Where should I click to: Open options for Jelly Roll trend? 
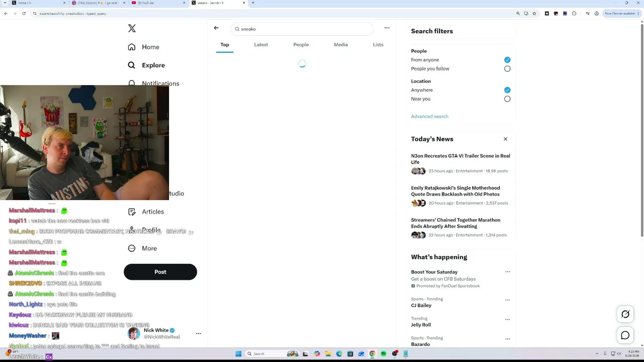click(507, 319)
